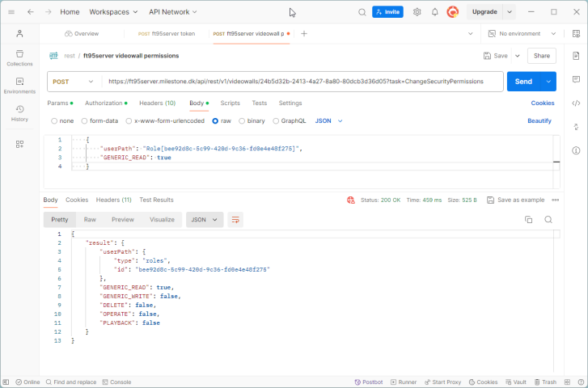Open the notifications bell icon
This screenshot has width=588, height=388.
pyautogui.click(x=435, y=12)
